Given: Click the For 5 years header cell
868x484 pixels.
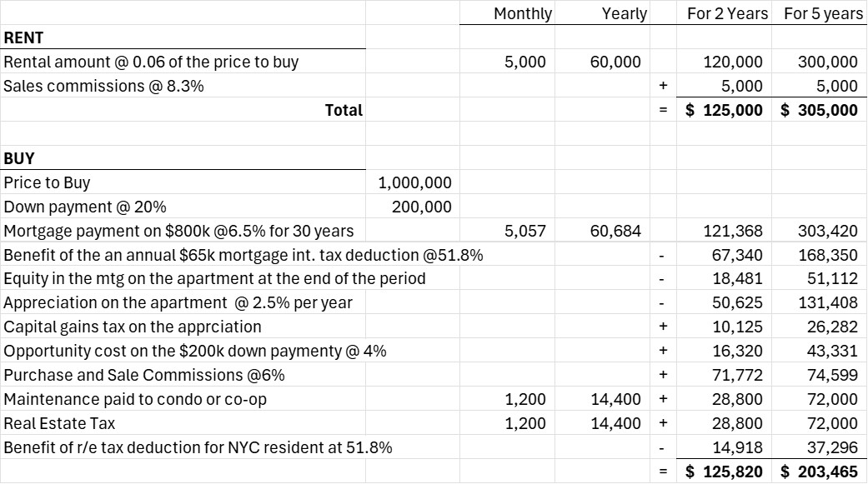Looking at the screenshot, I should [822, 13].
